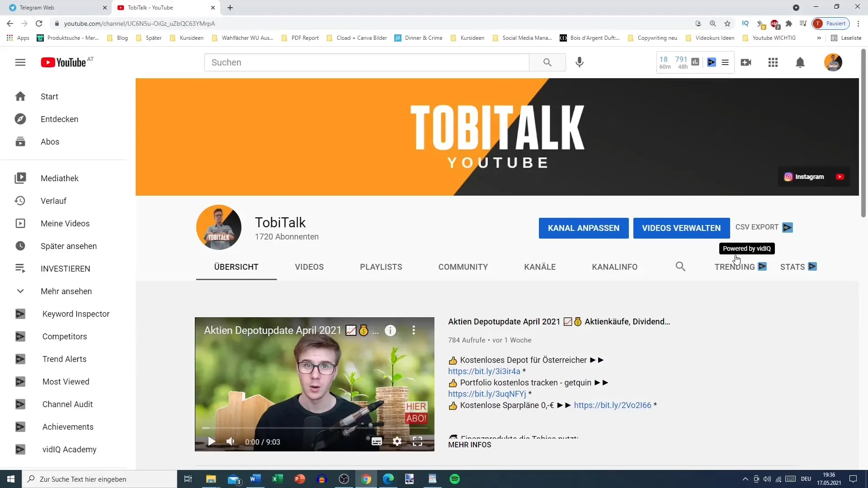
Task: Select the VIDEOS tab on channel
Action: point(309,266)
